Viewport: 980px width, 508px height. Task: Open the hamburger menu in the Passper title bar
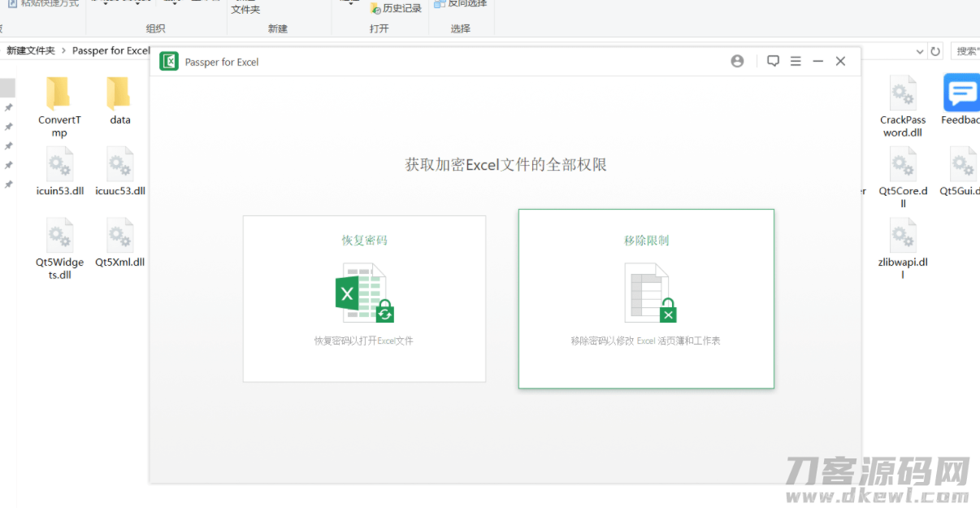pyautogui.click(x=796, y=61)
